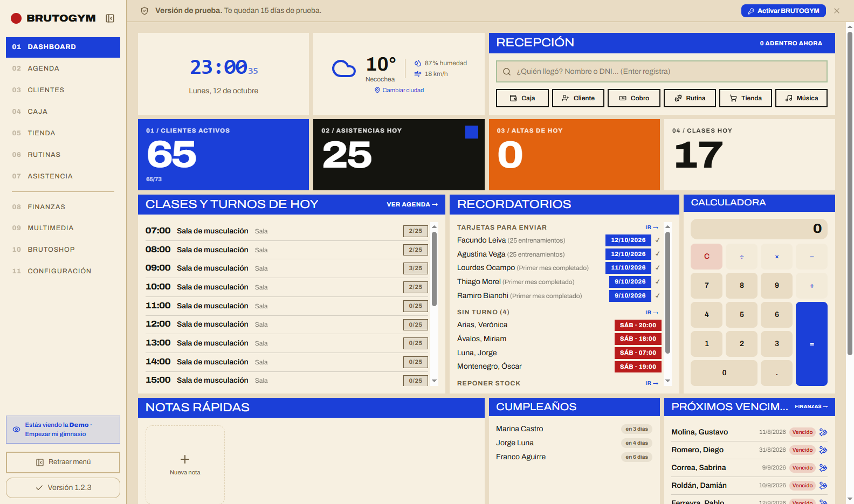Screen dimensions: 854x504
Task: Collapse sidebar using icon beside BRUTOGYM logo
Action: tap(110, 18)
